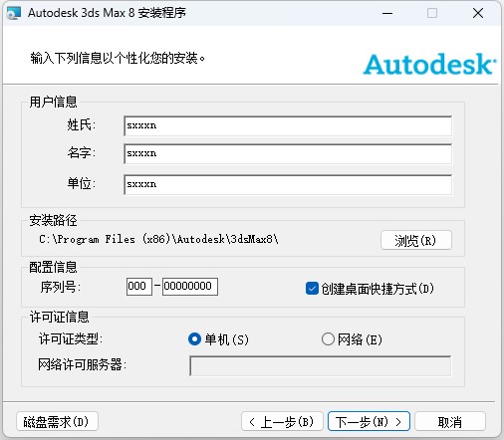Click the three-digit serial number prefix box
Screen dimensions: 504x440
pyautogui.click(x=139, y=287)
